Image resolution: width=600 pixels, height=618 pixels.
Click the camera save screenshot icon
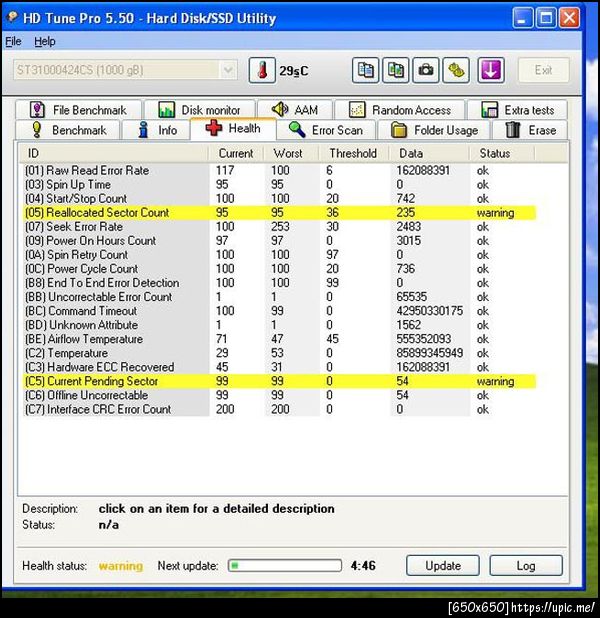pos(426,71)
